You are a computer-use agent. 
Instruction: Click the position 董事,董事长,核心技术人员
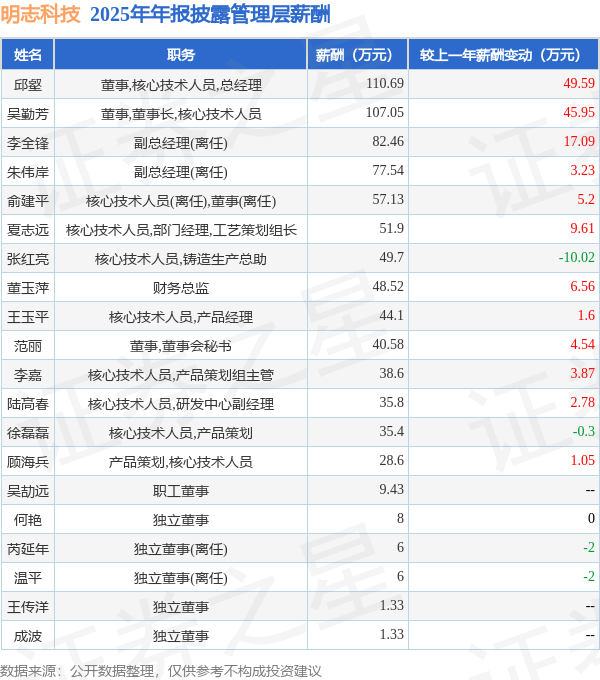[x=181, y=114]
